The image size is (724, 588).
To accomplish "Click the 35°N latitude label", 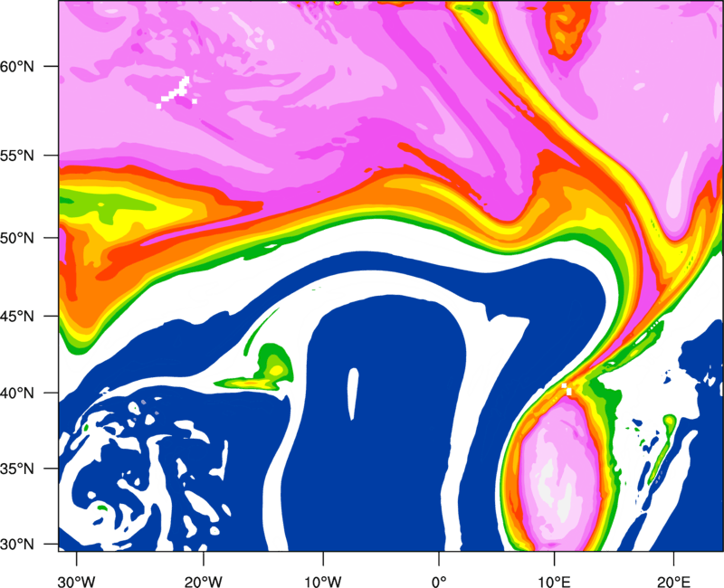I will pyautogui.click(x=17, y=469).
